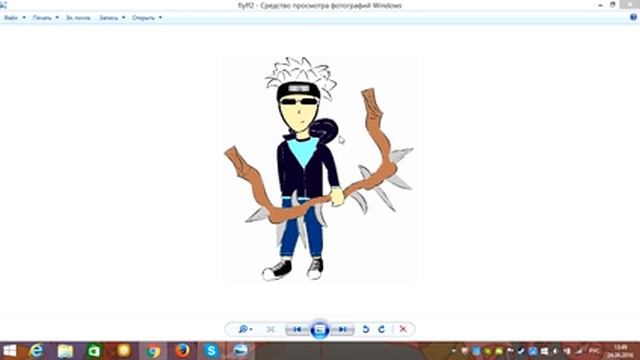
Task: Open the taskbar clock and date
Action: pyautogui.click(x=620, y=351)
